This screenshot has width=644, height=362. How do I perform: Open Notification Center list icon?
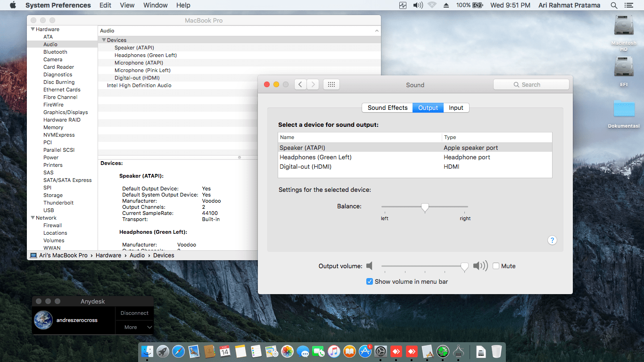coord(628,5)
